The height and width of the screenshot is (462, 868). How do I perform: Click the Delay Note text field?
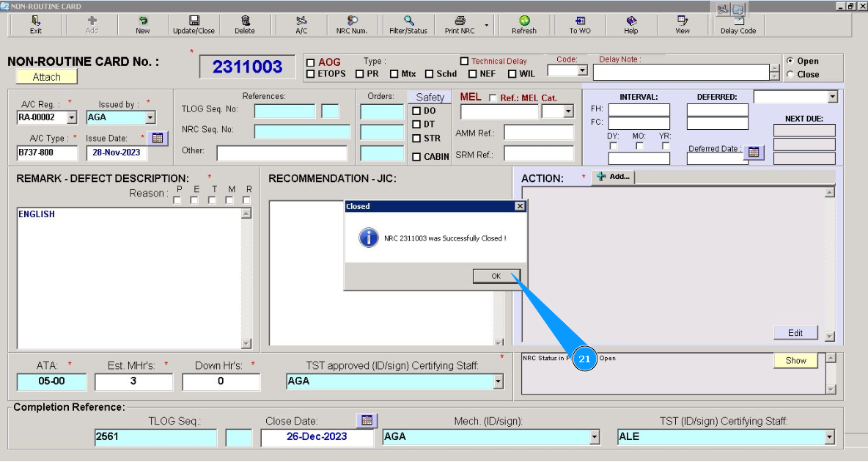[681, 72]
